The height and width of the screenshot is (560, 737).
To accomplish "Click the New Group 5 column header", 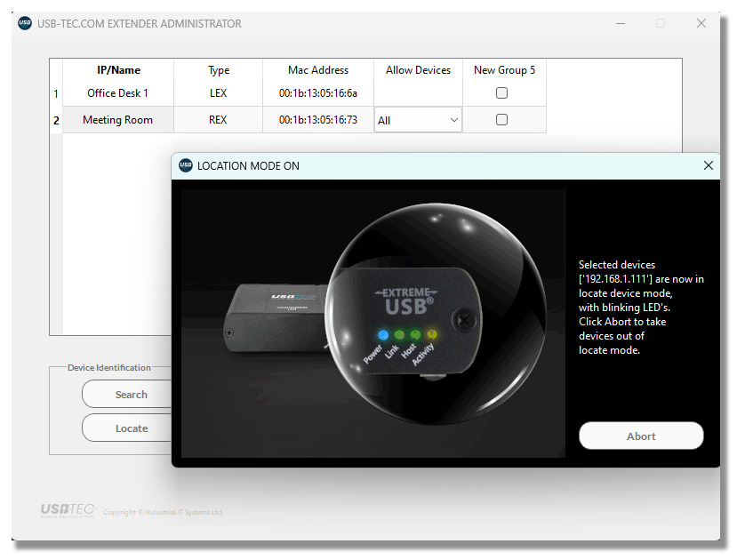I will [x=504, y=70].
